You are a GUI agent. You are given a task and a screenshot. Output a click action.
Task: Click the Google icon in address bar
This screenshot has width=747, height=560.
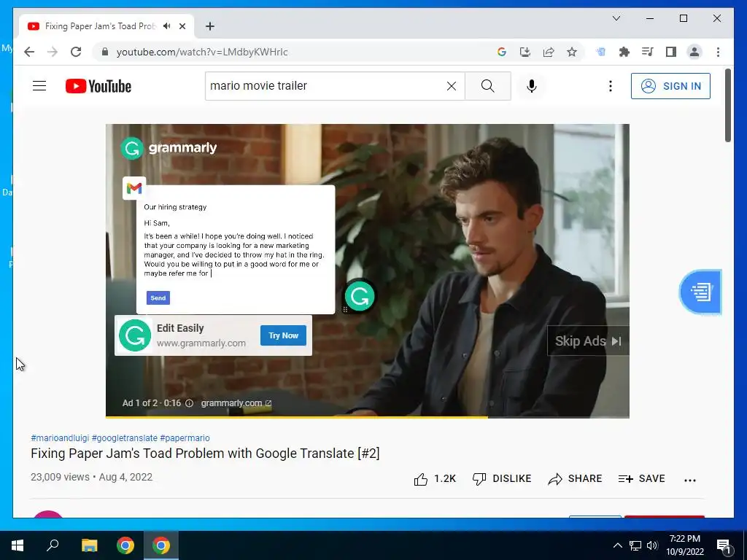[501, 52]
